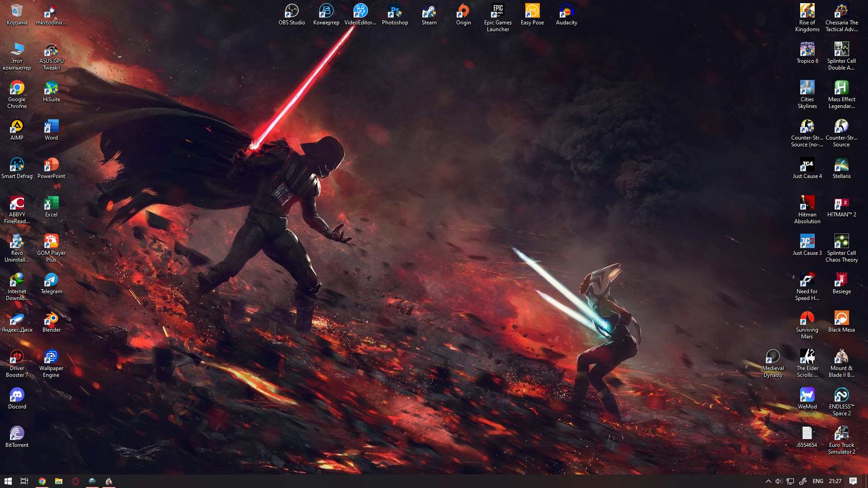The height and width of the screenshot is (488, 868).
Task: Click the Driver Booster 7 icon
Action: coord(17,363)
